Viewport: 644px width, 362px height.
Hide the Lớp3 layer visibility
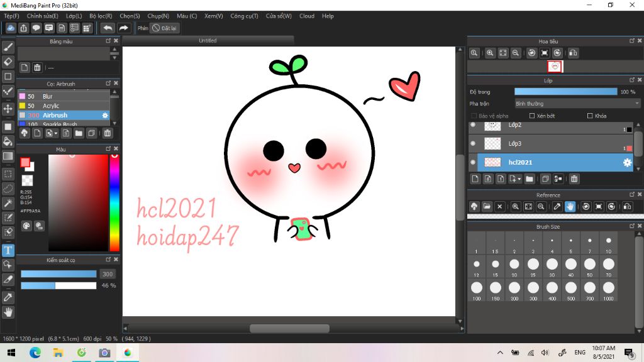tap(473, 144)
